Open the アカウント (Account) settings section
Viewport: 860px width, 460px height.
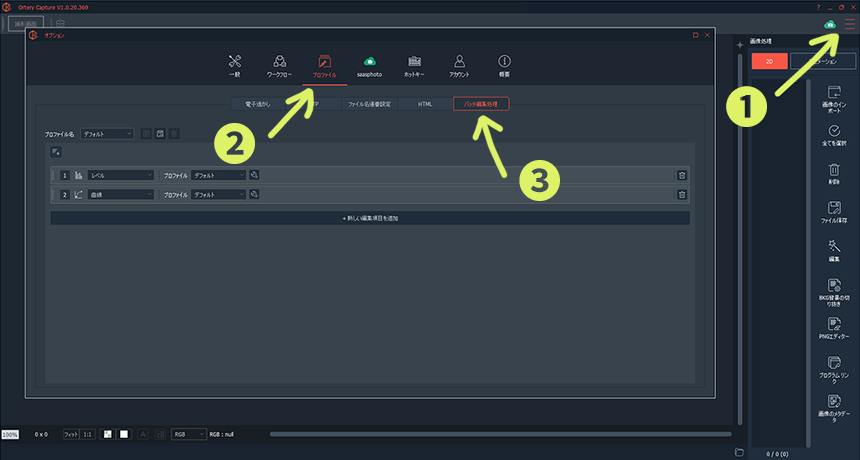(459, 65)
